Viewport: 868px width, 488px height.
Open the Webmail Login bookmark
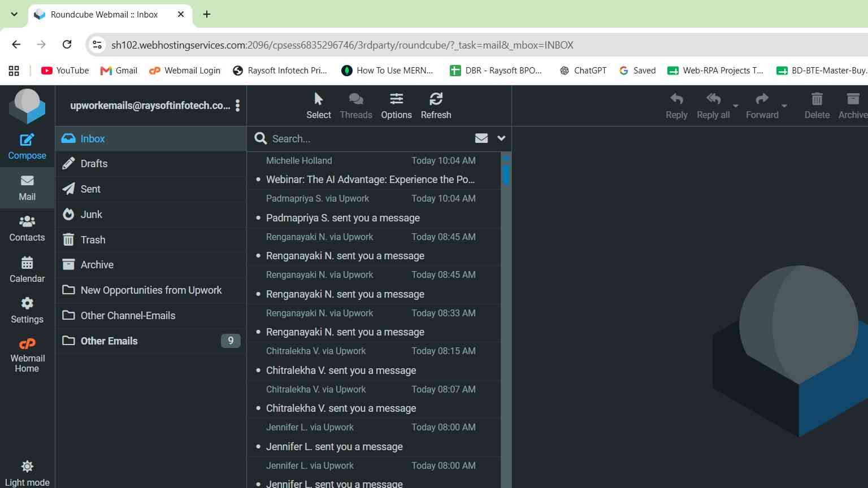click(x=184, y=71)
